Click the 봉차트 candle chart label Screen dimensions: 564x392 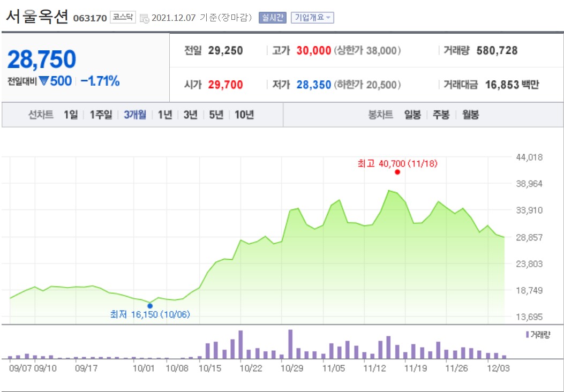pos(381,115)
